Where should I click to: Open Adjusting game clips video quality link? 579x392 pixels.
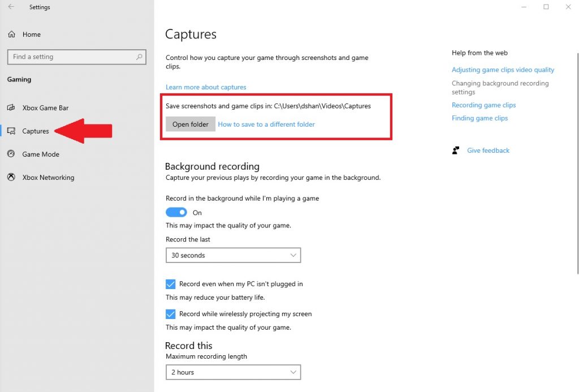503,70
